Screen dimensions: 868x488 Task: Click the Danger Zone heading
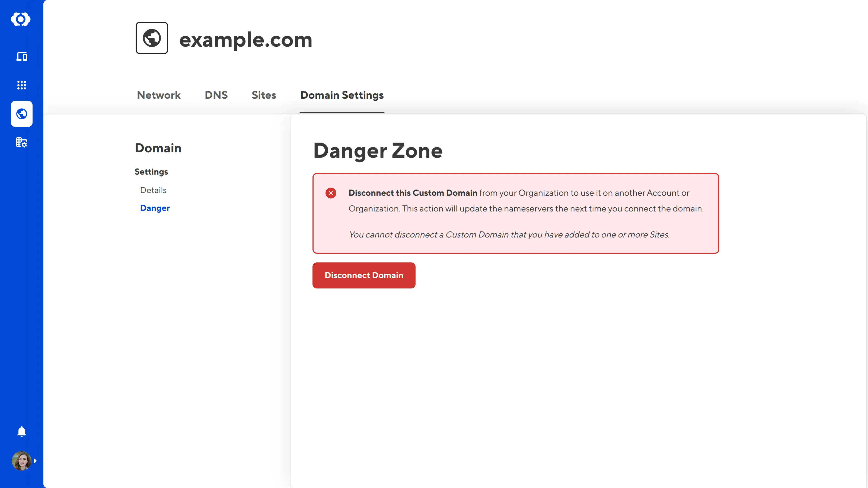[x=377, y=150]
